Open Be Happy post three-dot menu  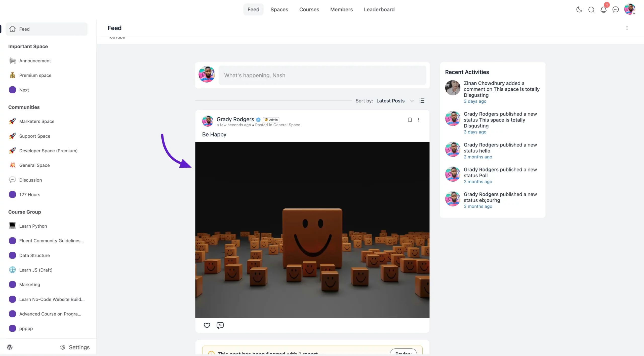tap(418, 120)
